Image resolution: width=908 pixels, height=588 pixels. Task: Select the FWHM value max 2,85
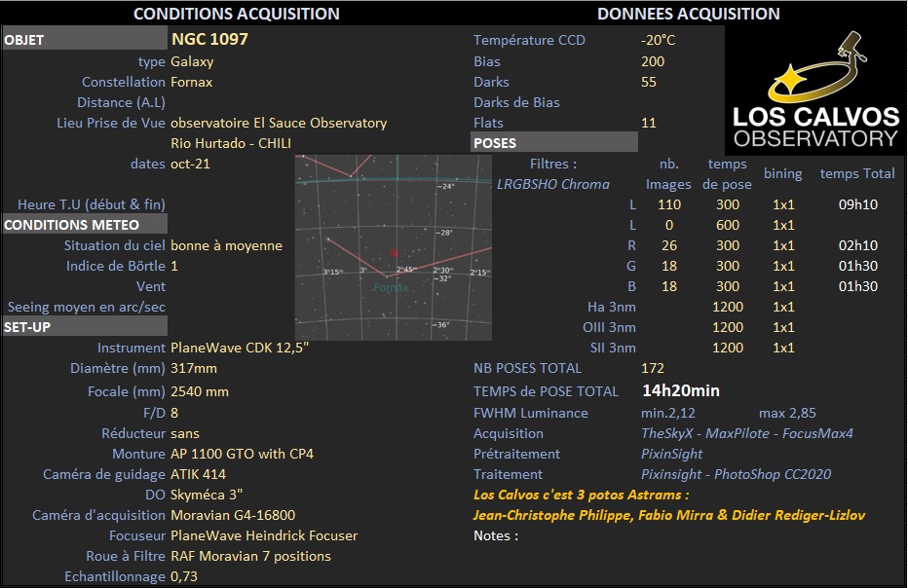[x=787, y=413]
